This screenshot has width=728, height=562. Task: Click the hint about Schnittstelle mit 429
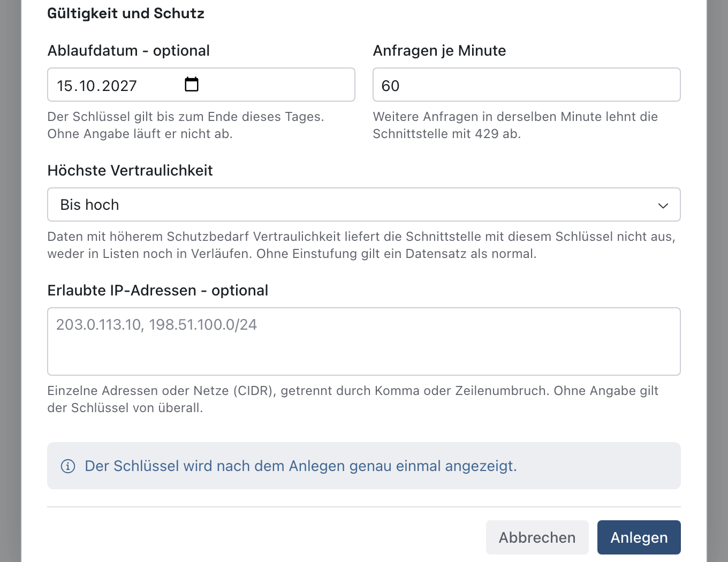click(x=515, y=125)
